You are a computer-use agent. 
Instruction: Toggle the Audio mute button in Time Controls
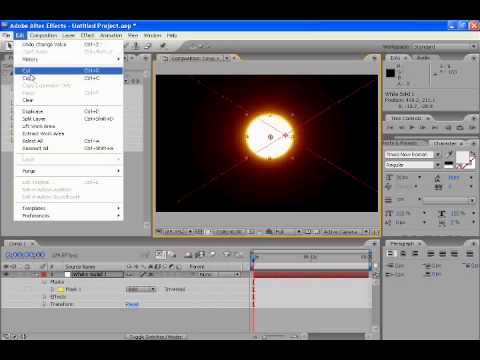click(448, 128)
